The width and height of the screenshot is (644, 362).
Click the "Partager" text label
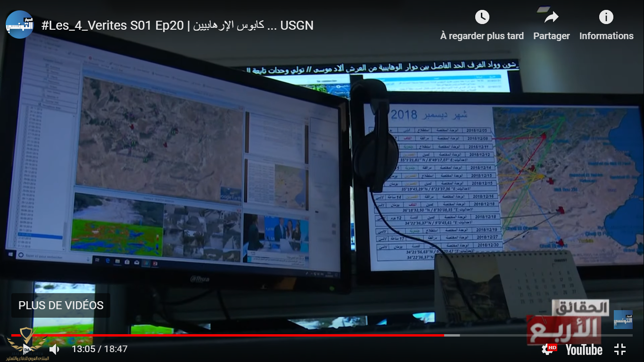(551, 36)
